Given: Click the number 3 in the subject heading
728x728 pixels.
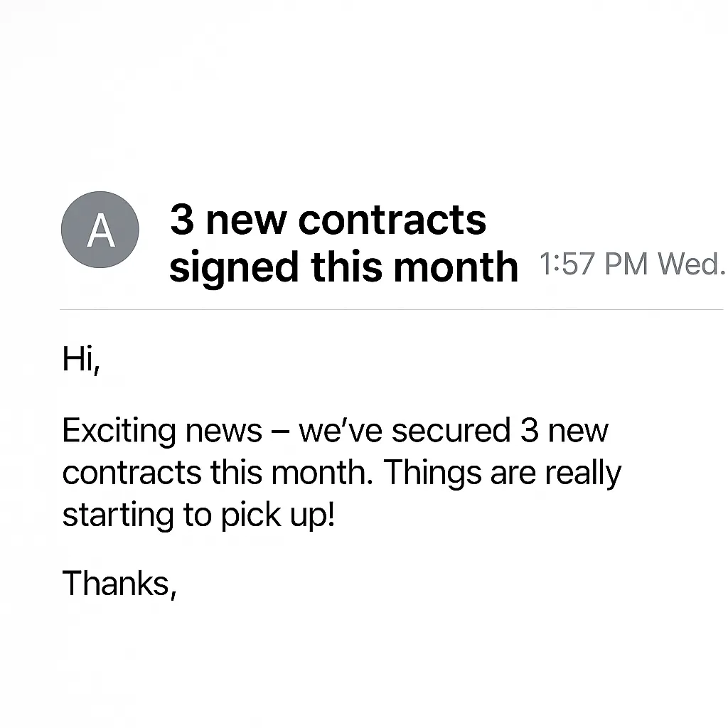Looking at the screenshot, I should point(182,220).
